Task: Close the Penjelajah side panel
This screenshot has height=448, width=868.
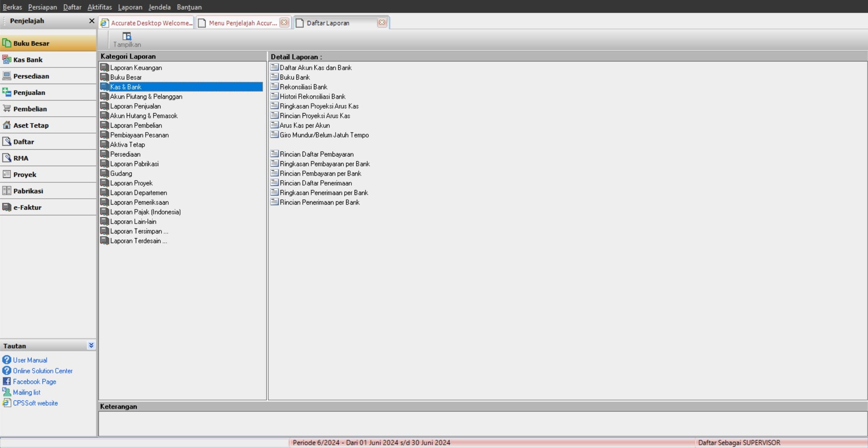Action: click(91, 21)
